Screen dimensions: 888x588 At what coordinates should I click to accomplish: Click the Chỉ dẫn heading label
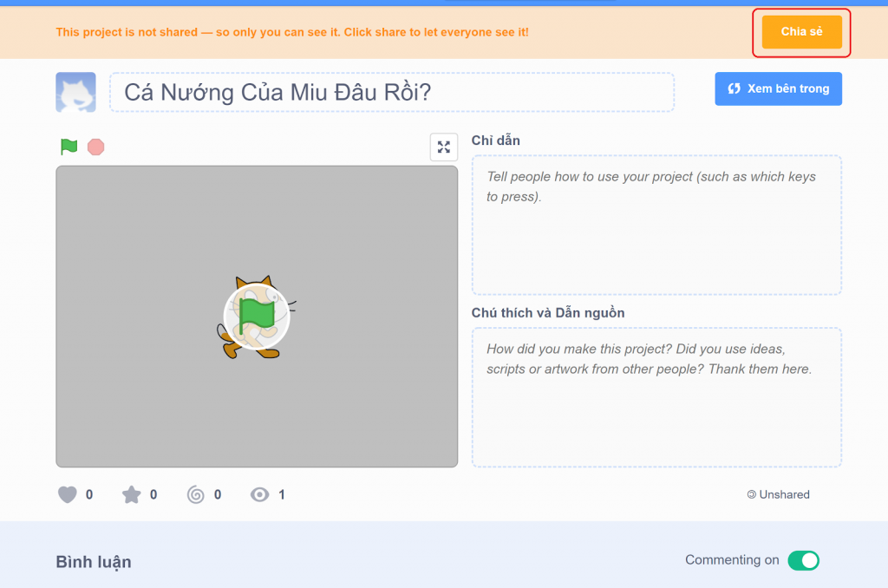point(495,140)
